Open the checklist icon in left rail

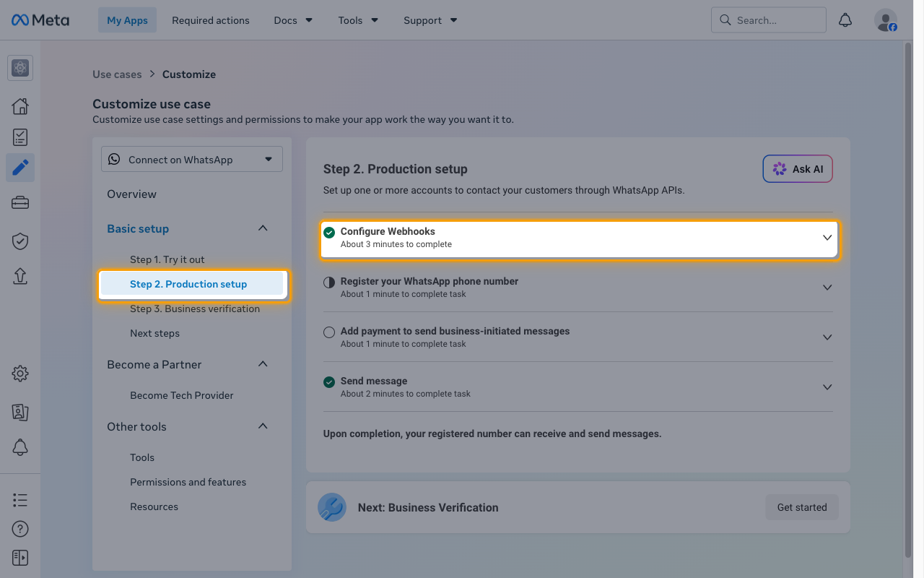click(20, 137)
